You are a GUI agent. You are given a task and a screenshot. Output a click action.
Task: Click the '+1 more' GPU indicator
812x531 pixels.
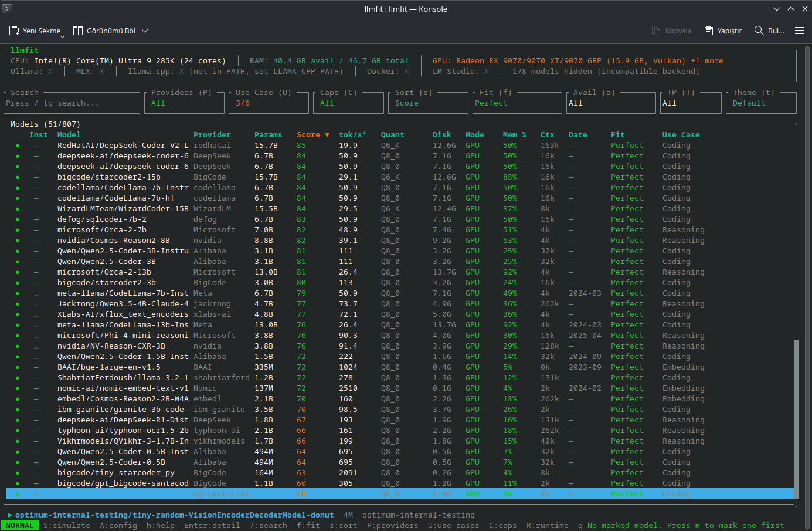(707, 61)
